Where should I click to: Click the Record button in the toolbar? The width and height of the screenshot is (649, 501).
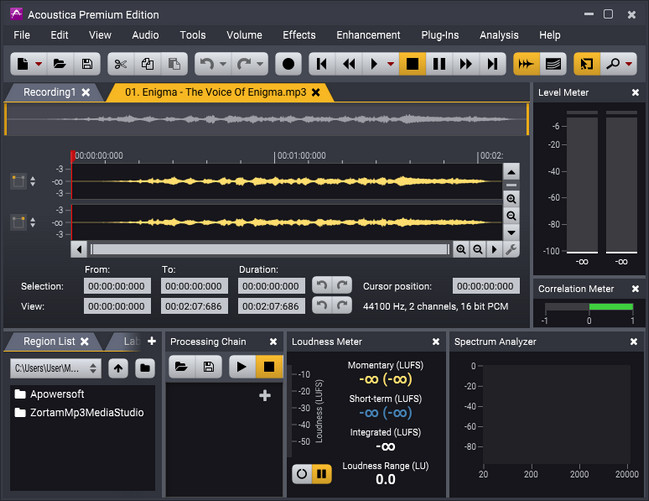(x=288, y=64)
